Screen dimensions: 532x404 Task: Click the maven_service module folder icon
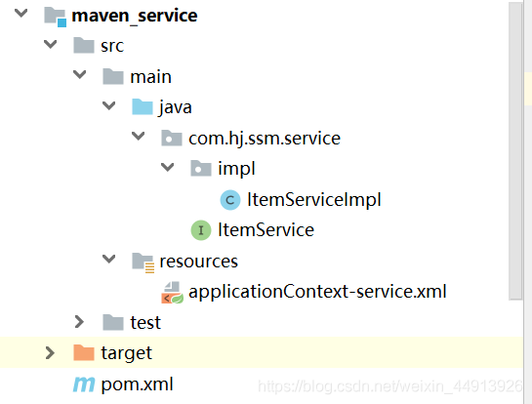pos(55,17)
